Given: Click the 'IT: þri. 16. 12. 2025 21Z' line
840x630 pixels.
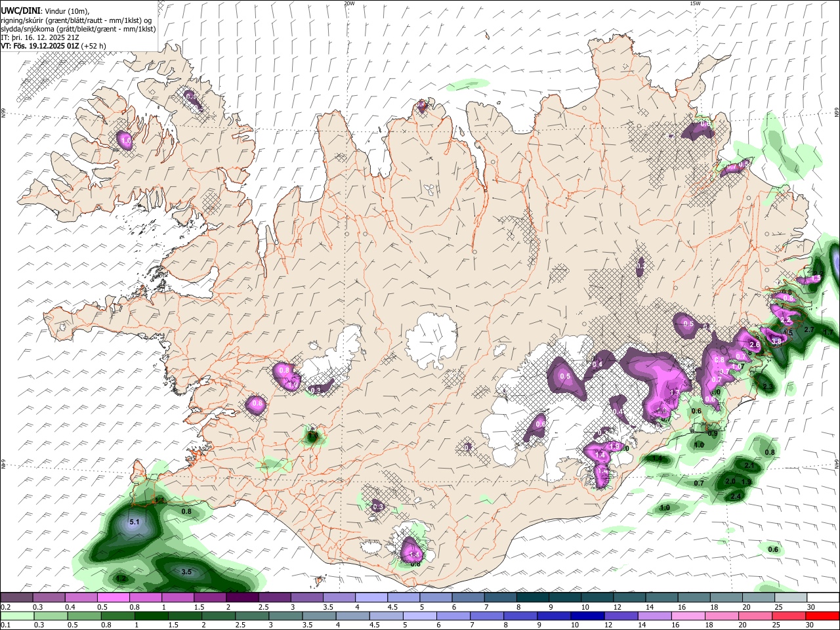Looking at the screenshot, I should pos(41,37).
